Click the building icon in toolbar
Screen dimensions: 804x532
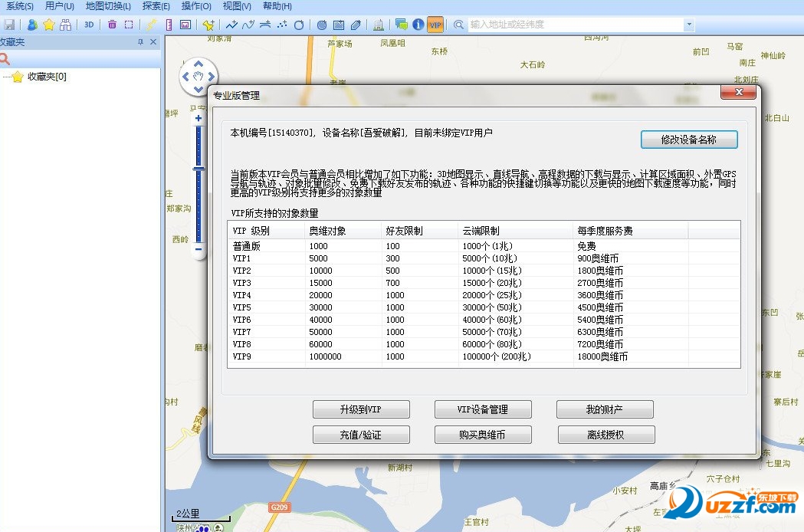click(379, 25)
